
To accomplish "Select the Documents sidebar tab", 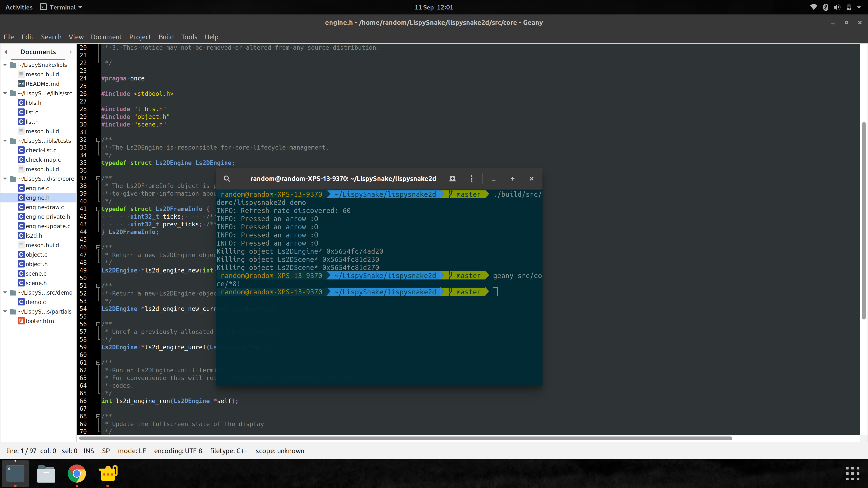I will (38, 52).
